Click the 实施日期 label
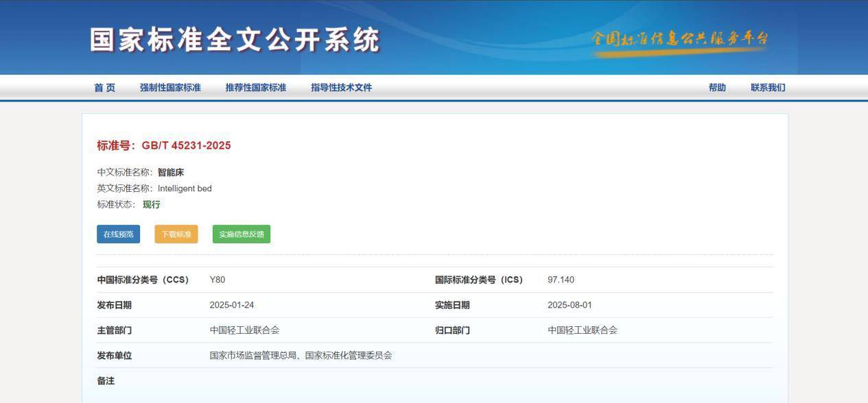 (452, 305)
